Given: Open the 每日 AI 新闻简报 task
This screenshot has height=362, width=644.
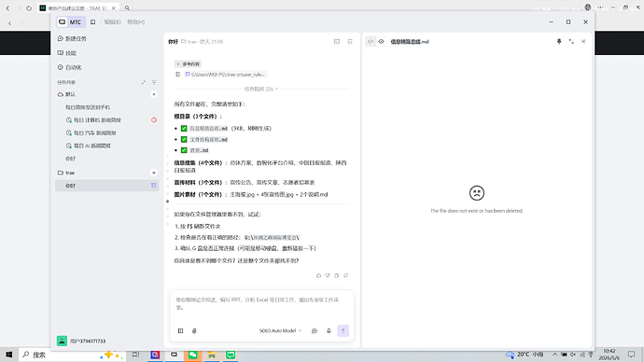Looking at the screenshot, I should click(91, 146).
